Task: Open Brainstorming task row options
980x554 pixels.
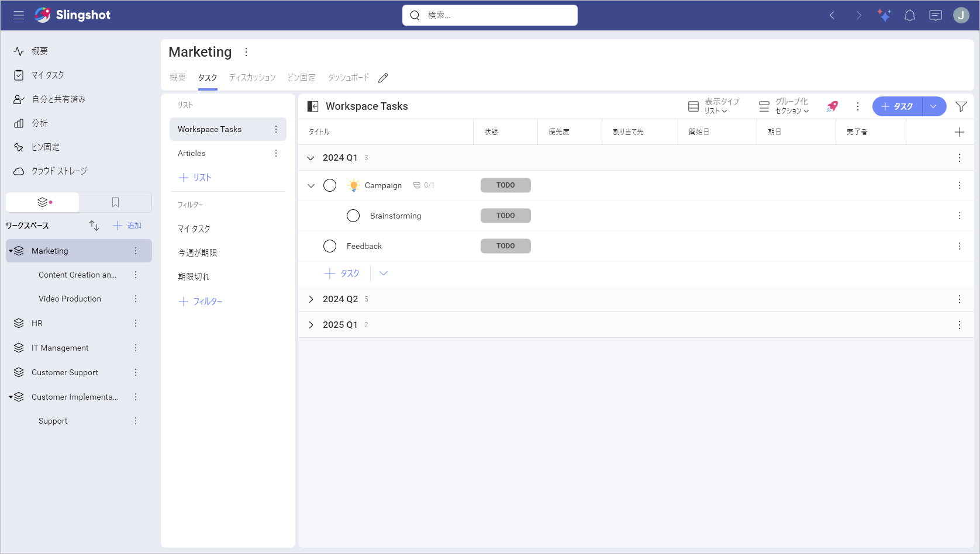Action: [x=960, y=216]
